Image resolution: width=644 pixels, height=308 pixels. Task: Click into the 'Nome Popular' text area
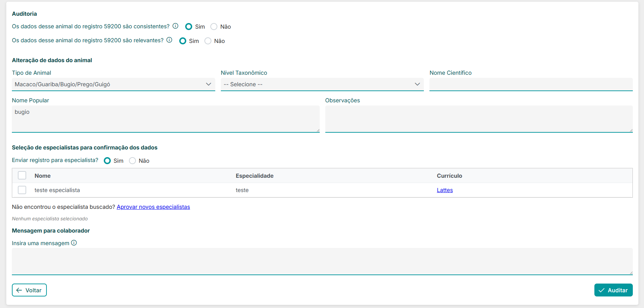coord(165,119)
